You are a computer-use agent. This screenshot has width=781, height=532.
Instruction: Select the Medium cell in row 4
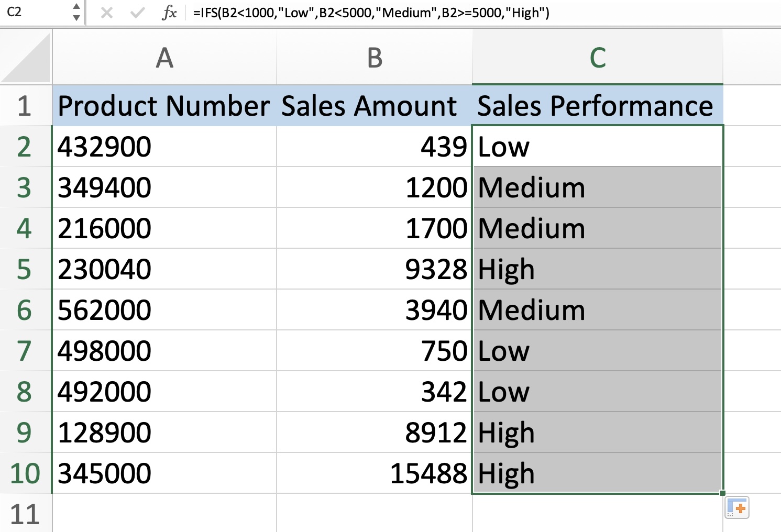598,228
